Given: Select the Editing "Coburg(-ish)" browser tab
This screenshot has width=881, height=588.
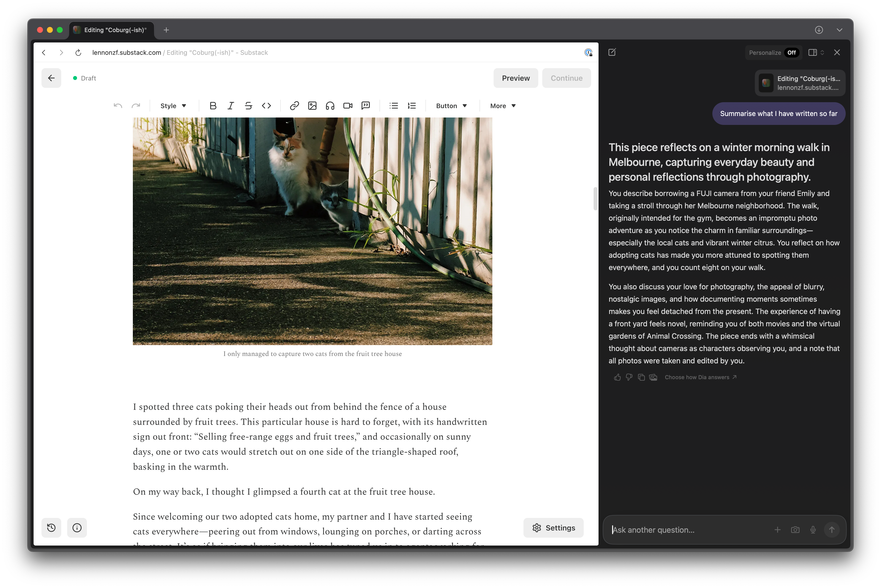Looking at the screenshot, I should [x=111, y=30].
